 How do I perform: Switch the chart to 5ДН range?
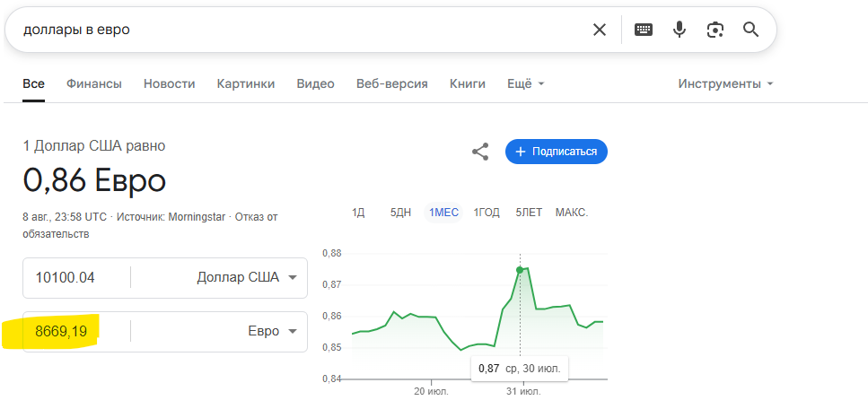click(x=400, y=213)
